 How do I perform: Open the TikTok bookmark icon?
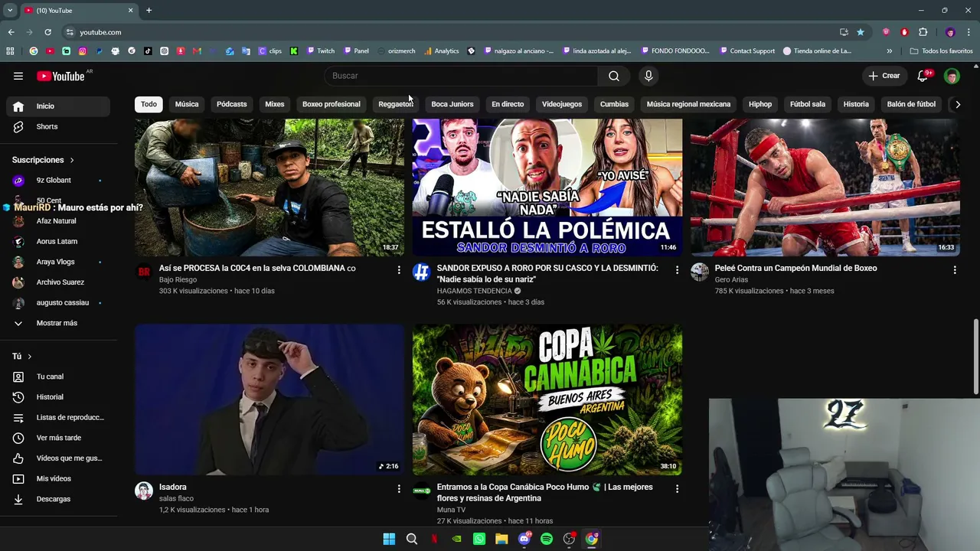[148, 51]
